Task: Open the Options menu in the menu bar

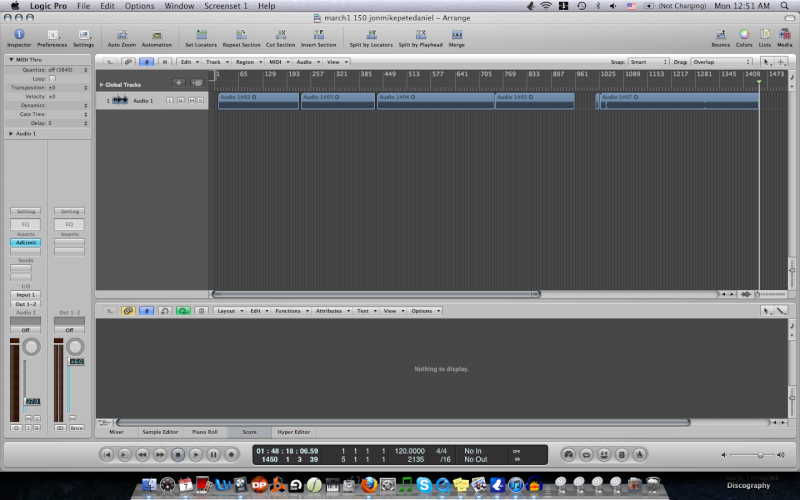Action: coord(139,6)
